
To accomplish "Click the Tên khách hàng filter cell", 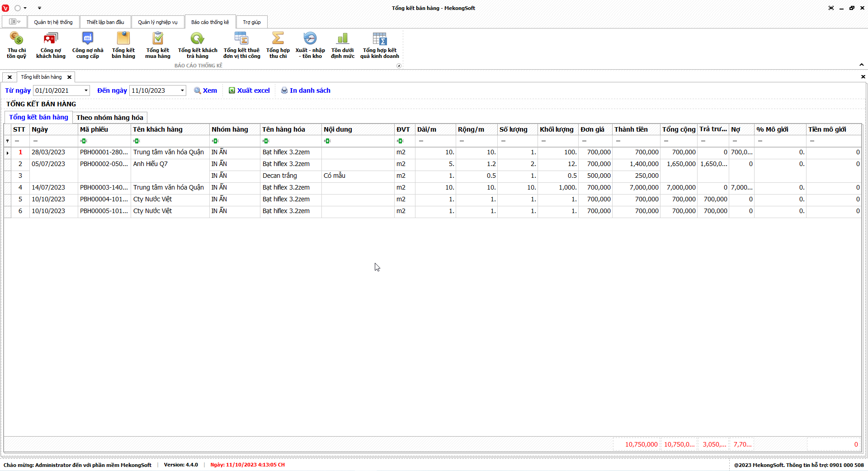I will pyautogui.click(x=171, y=141).
